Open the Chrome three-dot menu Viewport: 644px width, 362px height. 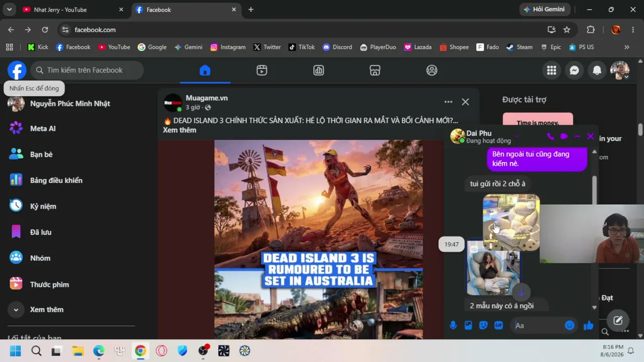tap(633, 30)
